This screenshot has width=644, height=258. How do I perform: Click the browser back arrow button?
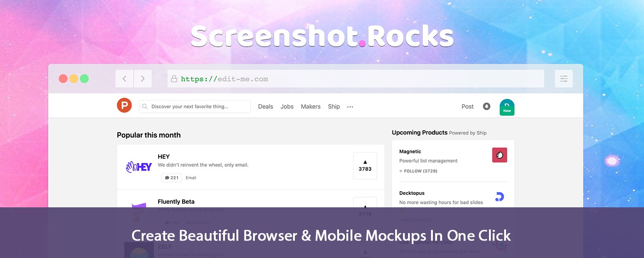click(x=124, y=79)
